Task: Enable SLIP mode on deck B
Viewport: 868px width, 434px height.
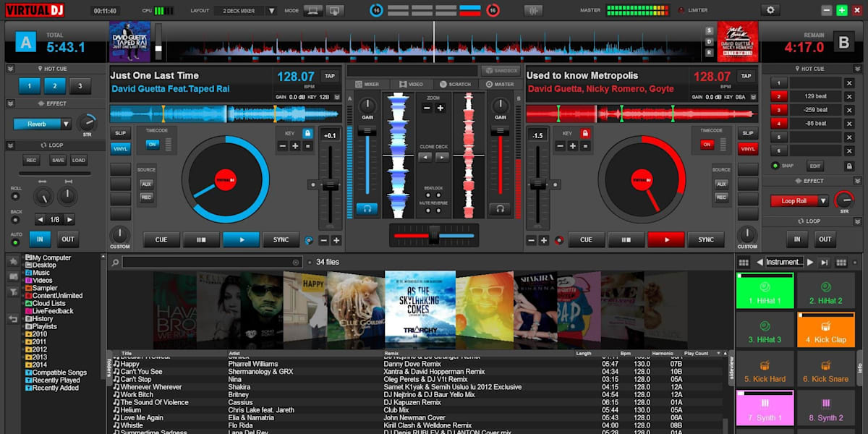Action: (x=748, y=133)
